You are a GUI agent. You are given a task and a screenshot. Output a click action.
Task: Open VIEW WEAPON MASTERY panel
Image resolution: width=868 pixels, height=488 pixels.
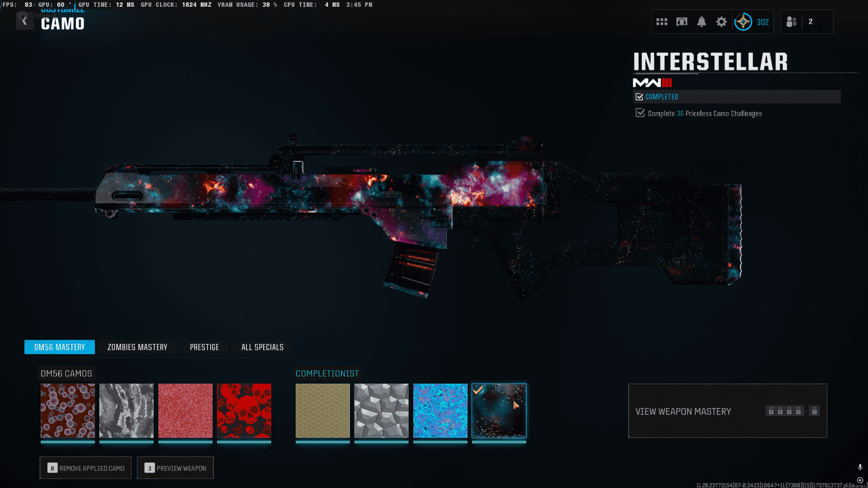point(727,411)
